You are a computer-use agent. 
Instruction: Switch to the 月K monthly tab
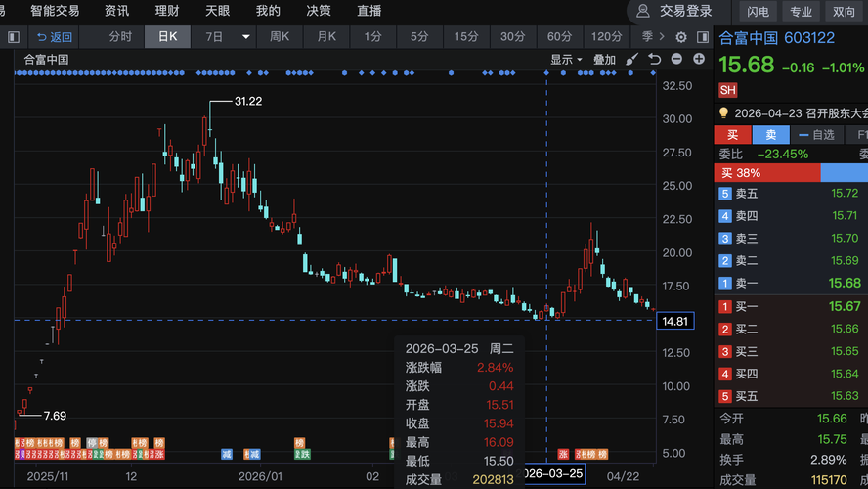click(x=326, y=37)
